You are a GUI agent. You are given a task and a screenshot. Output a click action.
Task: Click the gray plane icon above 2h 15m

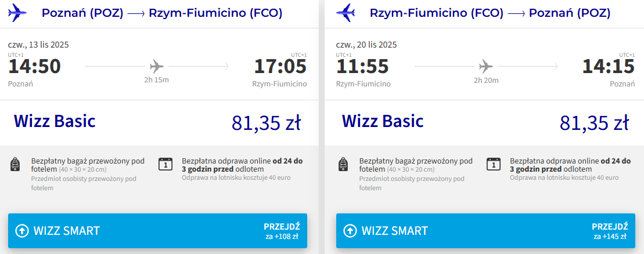pyautogui.click(x=156, y=66)
